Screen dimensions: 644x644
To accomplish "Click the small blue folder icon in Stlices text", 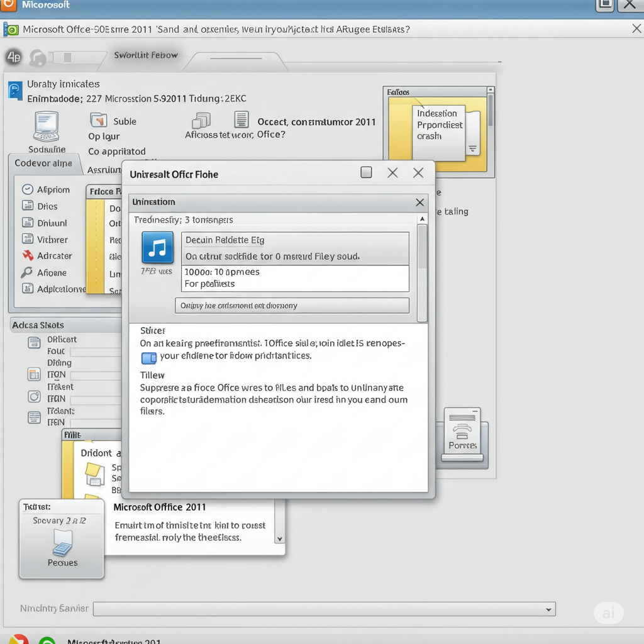I will tap(148, 358).
